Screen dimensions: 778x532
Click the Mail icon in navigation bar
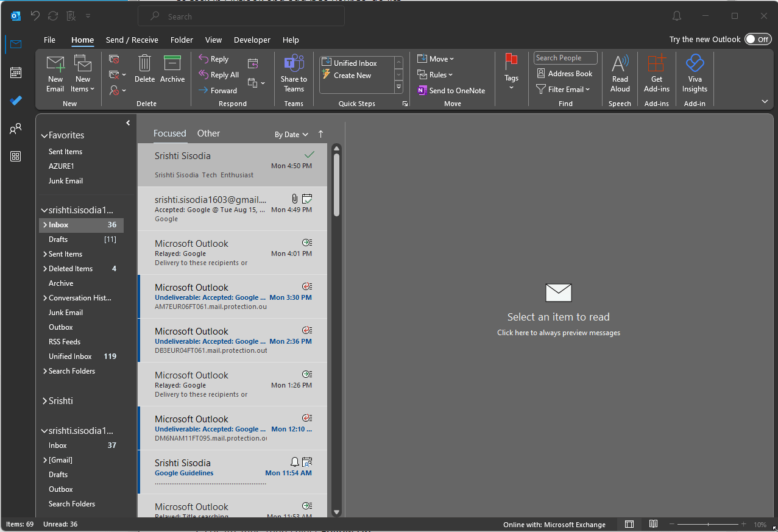[x=16, y=44]
